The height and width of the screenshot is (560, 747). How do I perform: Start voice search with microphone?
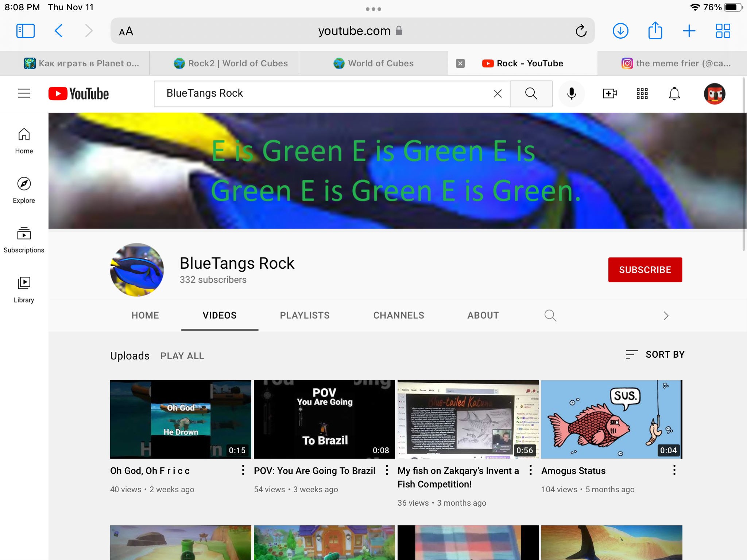pos(572,94)
